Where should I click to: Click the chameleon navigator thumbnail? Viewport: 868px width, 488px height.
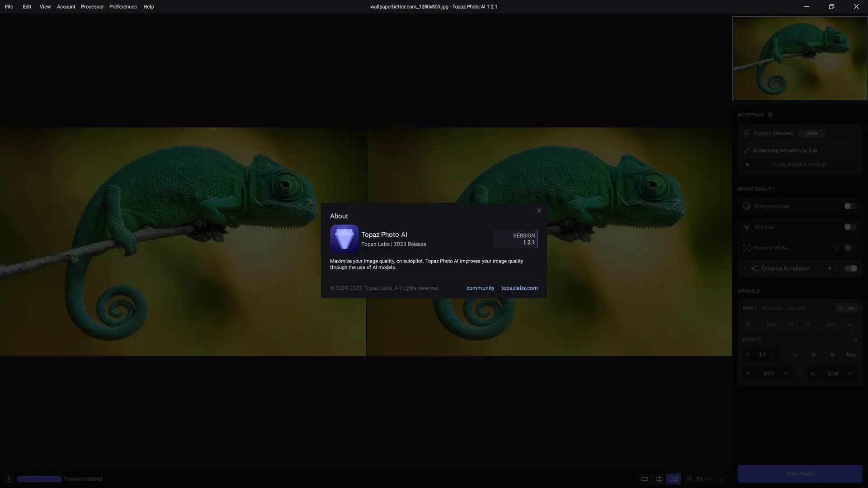tap(800, 59)
